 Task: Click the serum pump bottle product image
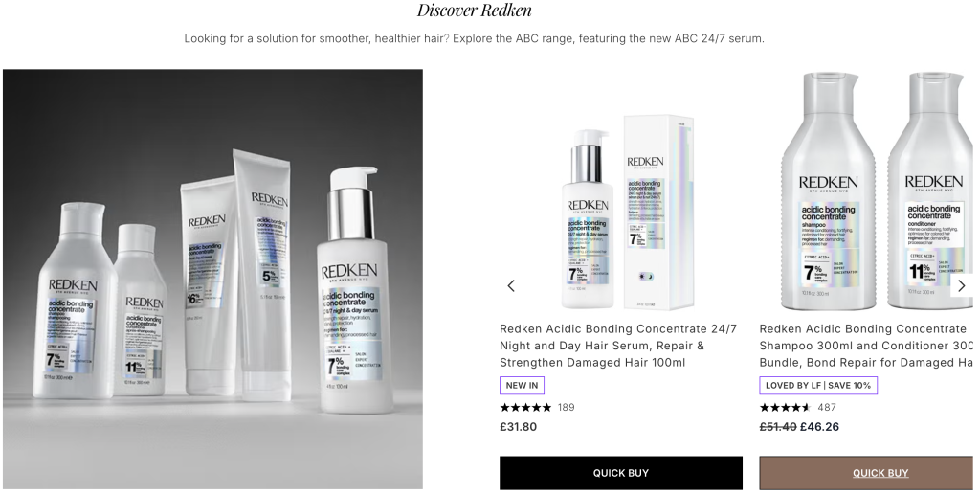588,219
